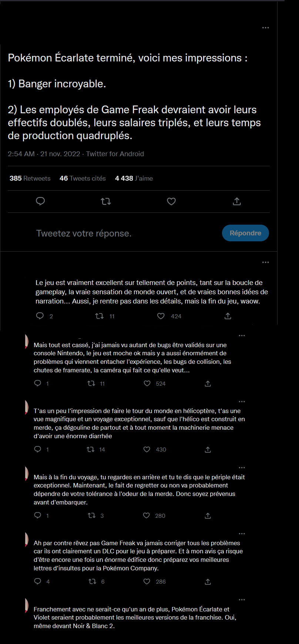Open the more options menu on main tweet
The width and height of the screenshot is (299, 644).
tap(266, 28)
